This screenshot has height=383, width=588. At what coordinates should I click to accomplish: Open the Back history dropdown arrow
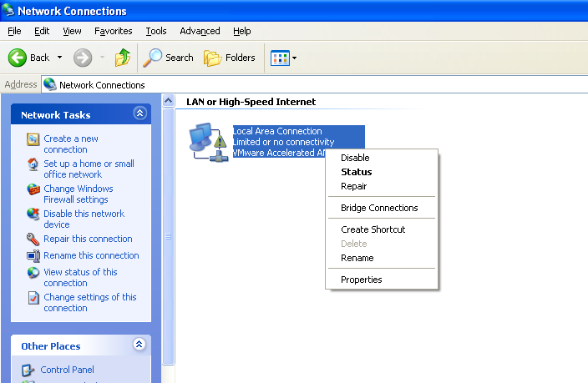pyautogui.click(x=59, y=58)
